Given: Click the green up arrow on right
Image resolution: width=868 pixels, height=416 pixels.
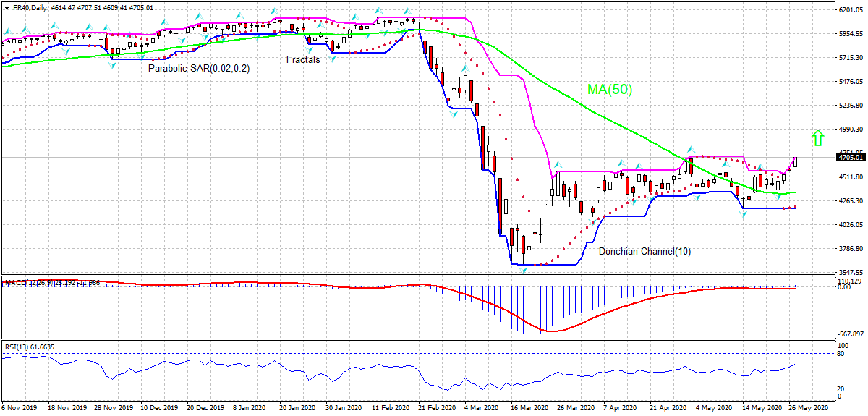Looking at the screenshot, I should click(x=817, y=137).
